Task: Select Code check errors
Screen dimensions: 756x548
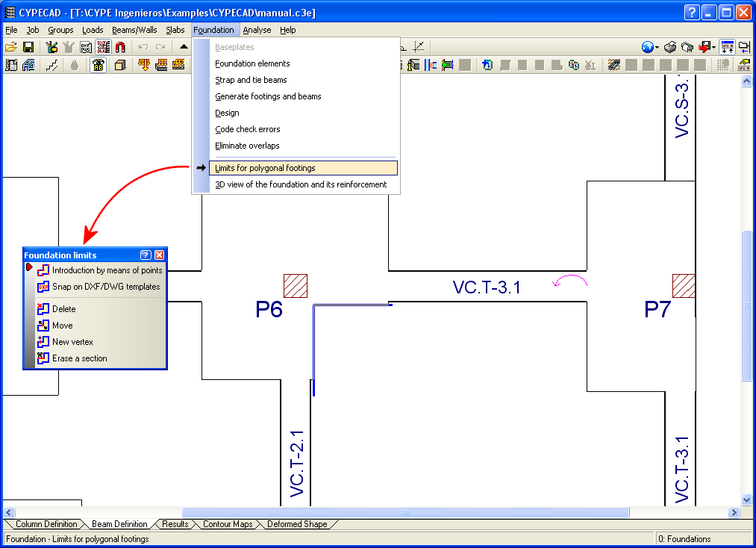Action: pos(303,129)
